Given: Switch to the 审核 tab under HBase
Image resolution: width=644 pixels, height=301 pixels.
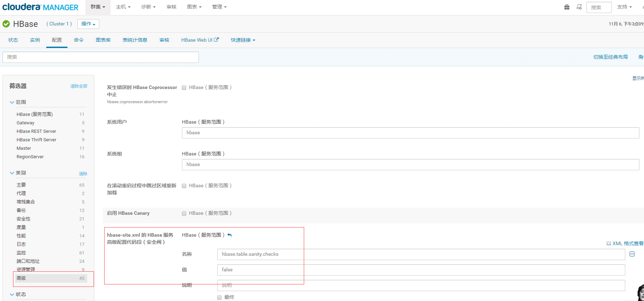Looking at the screenshot, I should pos(164,40).
